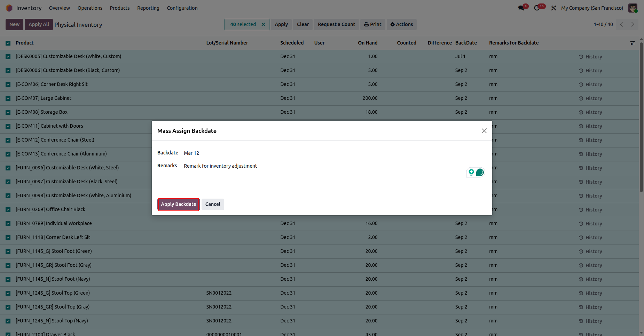644x336 pixels.
Task: Click the debug tools wrench icon
Action: pos(553,8)
